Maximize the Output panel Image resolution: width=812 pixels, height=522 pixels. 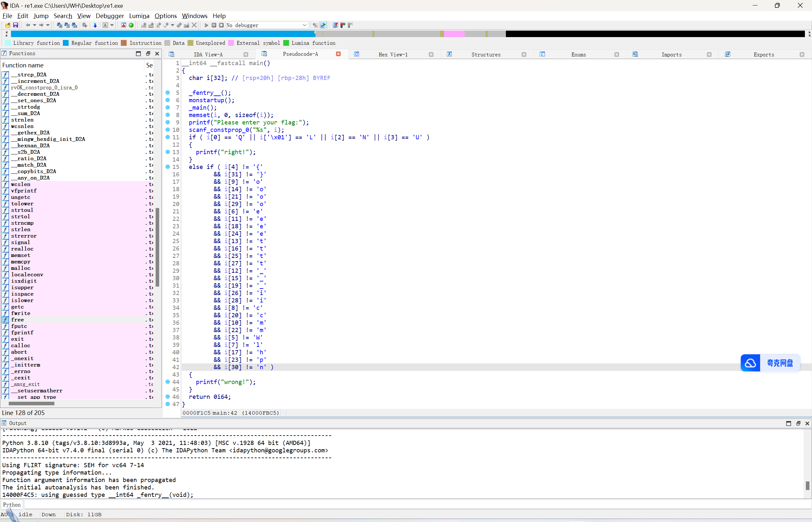(788, 423)
